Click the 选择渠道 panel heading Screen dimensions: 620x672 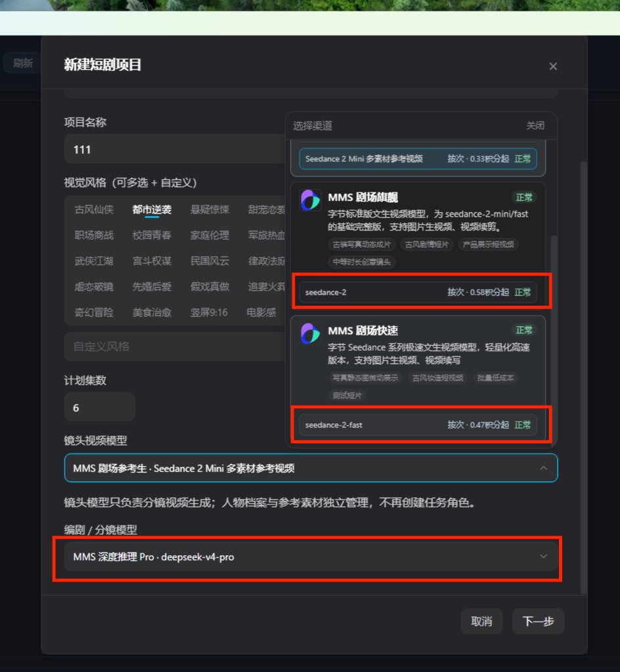313,125
